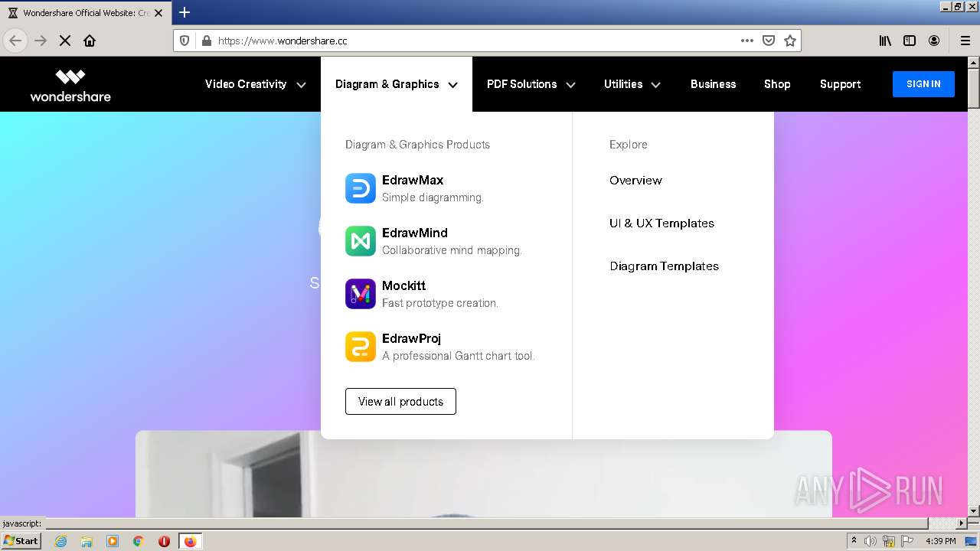The height and width of the screenshot is (551, 980).
Task: Click 'Diagram & Graphics Products' heading
Action: tap(417, 145)
